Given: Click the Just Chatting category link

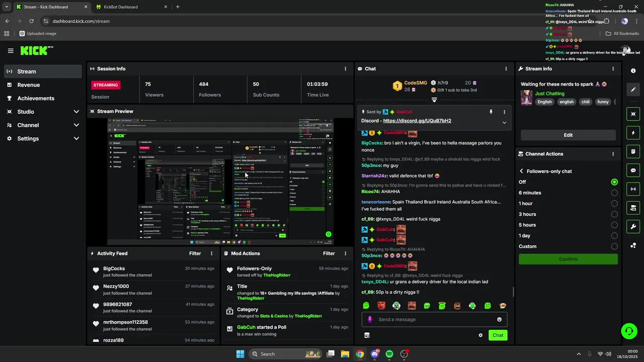Looking at the screenshot, I should point(549,94).
